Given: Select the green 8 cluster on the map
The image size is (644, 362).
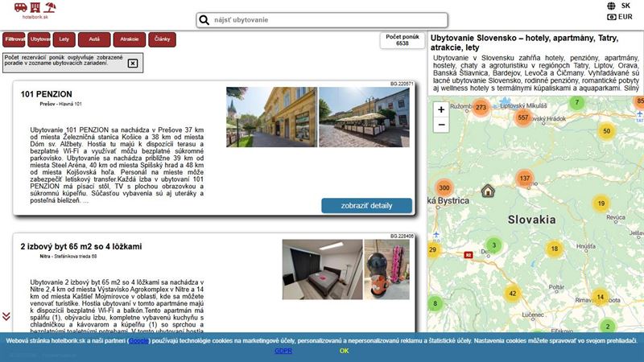Looking at the screenshot, I should pos(435,304).
